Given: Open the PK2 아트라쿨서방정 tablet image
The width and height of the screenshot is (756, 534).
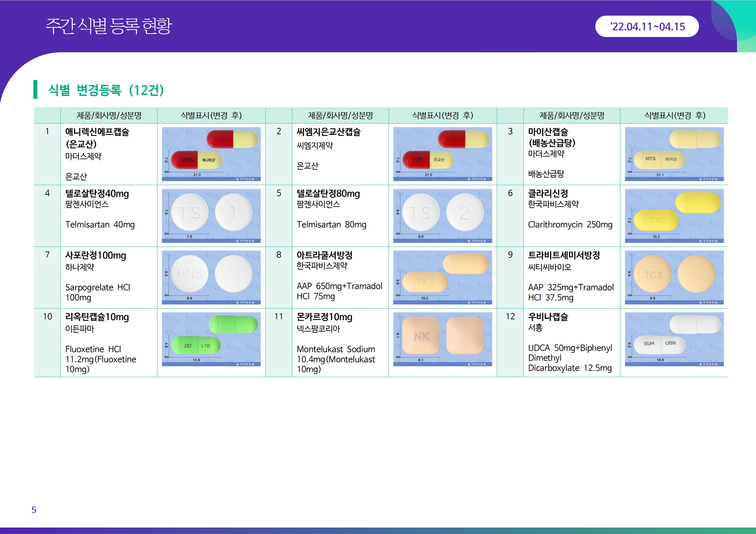Looking at the screenshot, I should (x=442, y=277).
